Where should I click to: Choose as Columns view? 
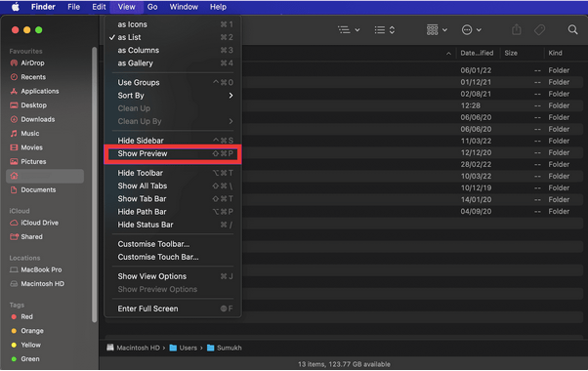point(173,50)
